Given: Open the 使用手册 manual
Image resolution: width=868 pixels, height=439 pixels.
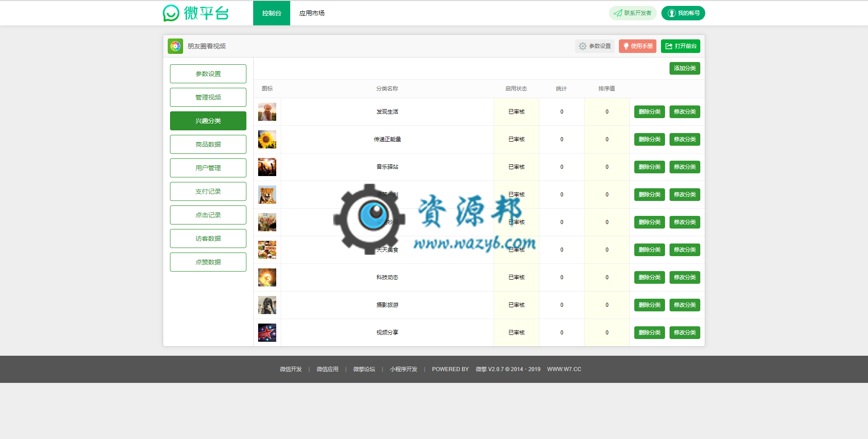Looking at the screenshot, I should pyautogui.click(x=637, y=46).
